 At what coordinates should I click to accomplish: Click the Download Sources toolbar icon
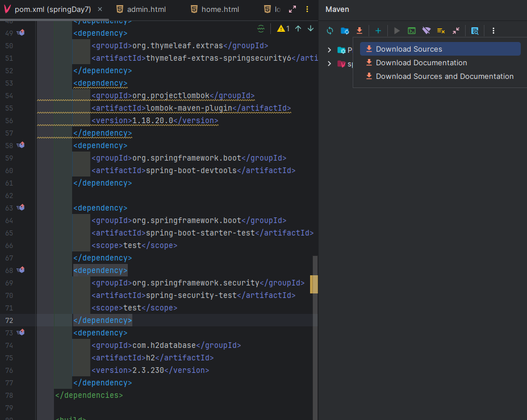(359, 31)
